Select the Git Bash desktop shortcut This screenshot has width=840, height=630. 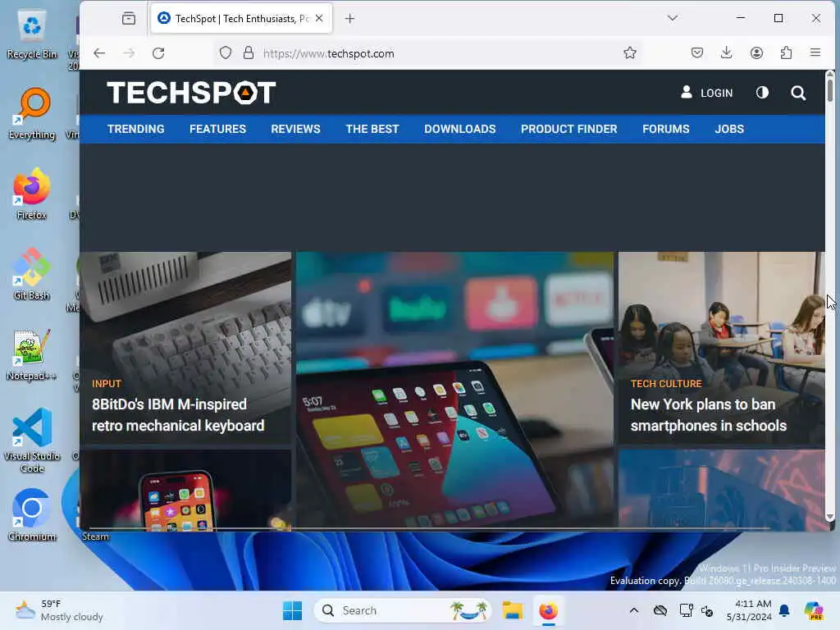tap(32, 275)
